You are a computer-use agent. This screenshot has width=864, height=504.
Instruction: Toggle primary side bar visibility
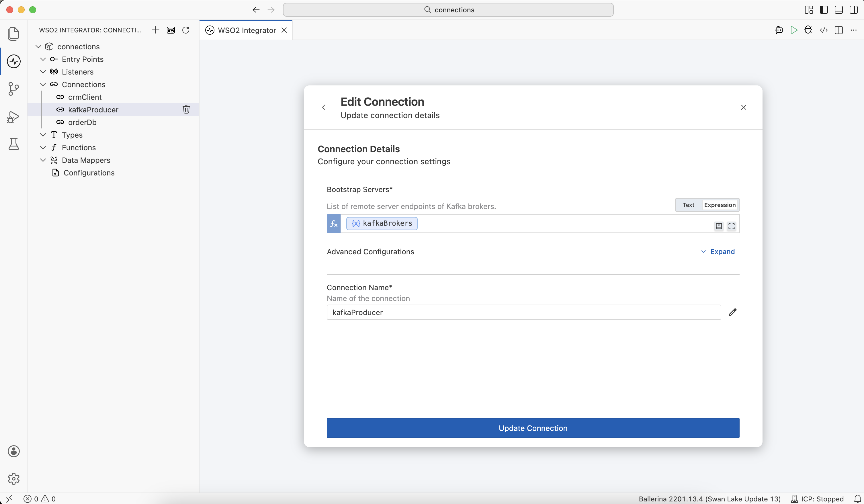[824, 9]
